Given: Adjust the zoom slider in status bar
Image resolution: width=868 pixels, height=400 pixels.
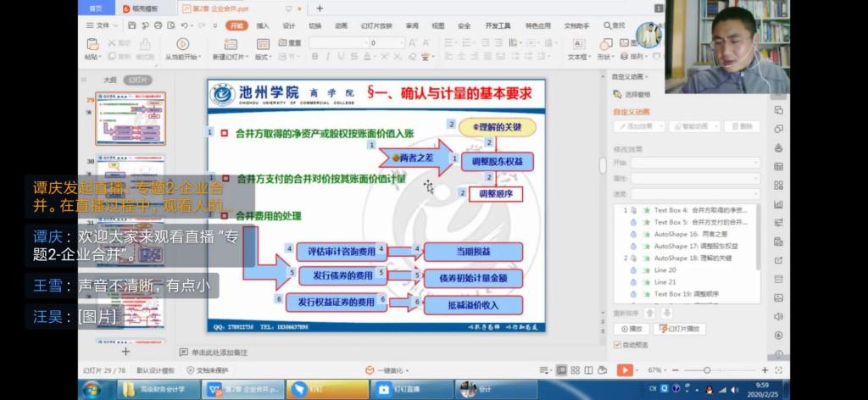Looking at the screenshot, I should pyautogui.click(x=707, y=370).
